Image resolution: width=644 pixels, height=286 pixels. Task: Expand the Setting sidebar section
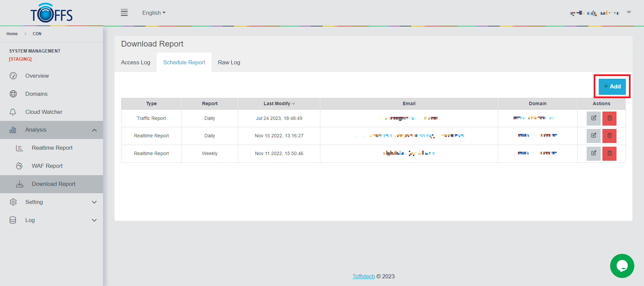coord(94,202)
